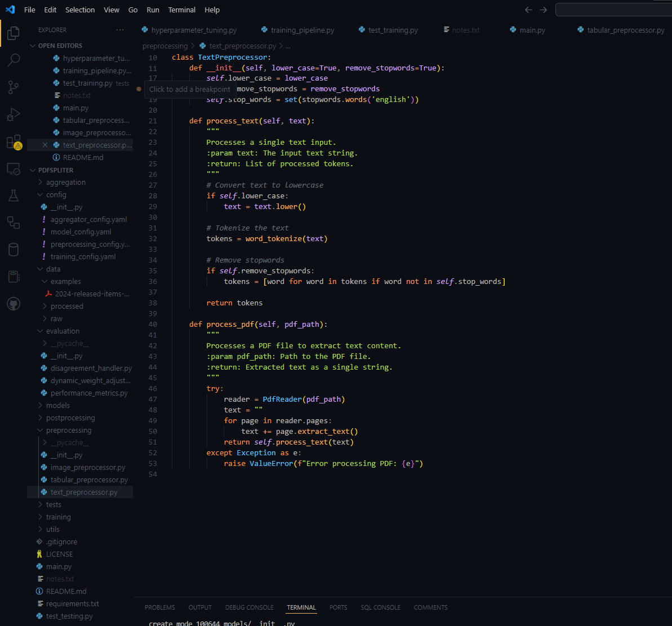This screenshot has width=672, height=626.
Task: Open requirements.txt in the file tree
Action: pos(72,603)
